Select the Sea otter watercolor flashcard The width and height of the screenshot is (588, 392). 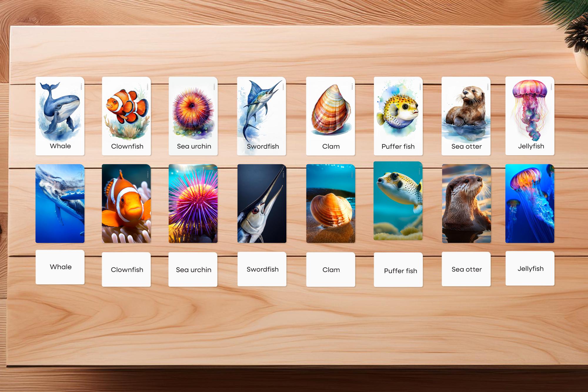(467, 115)
